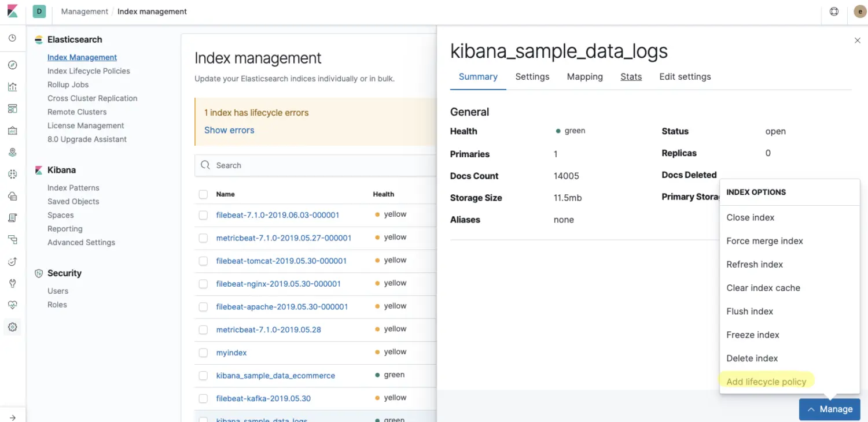Open Infrastructure side nav icon

coord(13,196)
